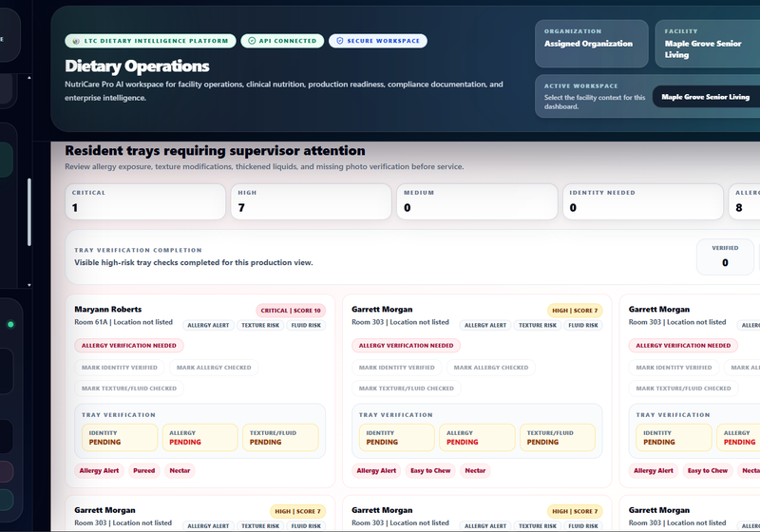Mark identity verified for Maryann Roberts
This screenshot has height=532, width=760.
[120, 368]
